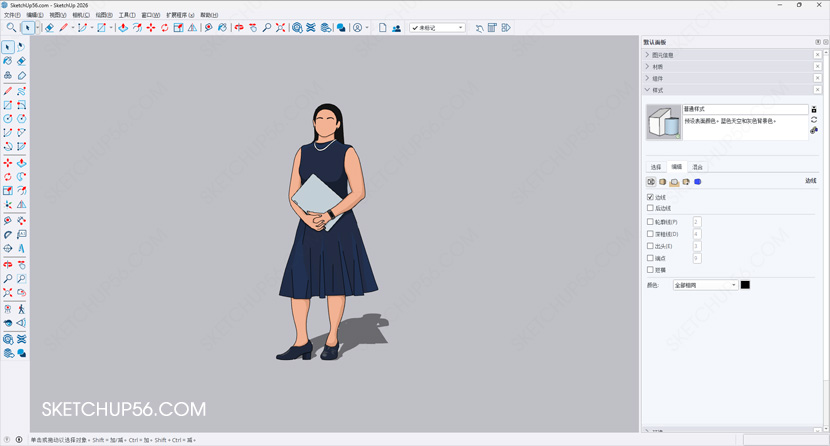Viewport: 830px width, 446px height.
Task: Select the Eraser tool in top toolbar
Action: coord(49,28)
